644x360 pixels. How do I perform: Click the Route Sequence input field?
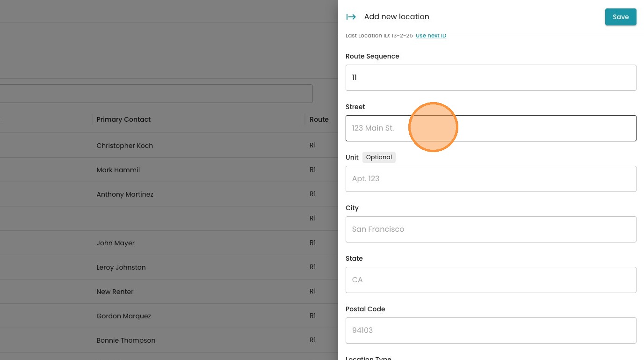click(491, 78)
